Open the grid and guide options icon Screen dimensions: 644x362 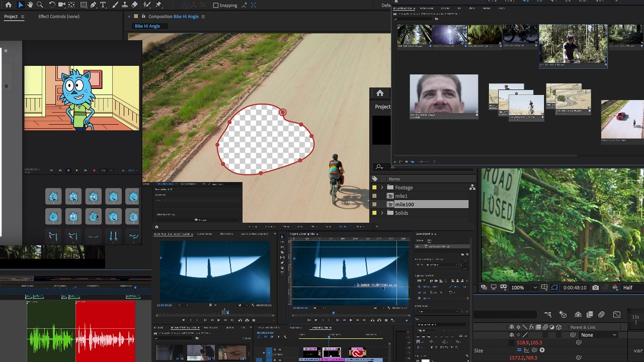544,288
